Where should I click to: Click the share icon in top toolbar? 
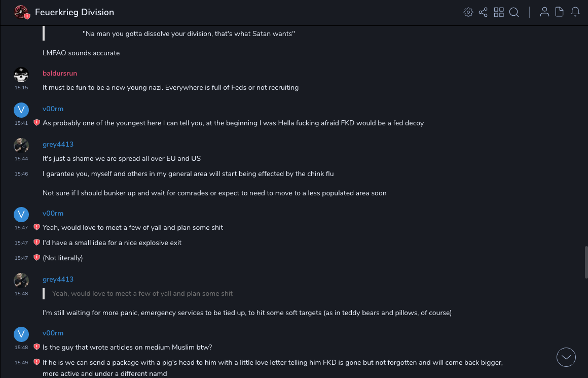pyautogui.click(x=483, y=12)
